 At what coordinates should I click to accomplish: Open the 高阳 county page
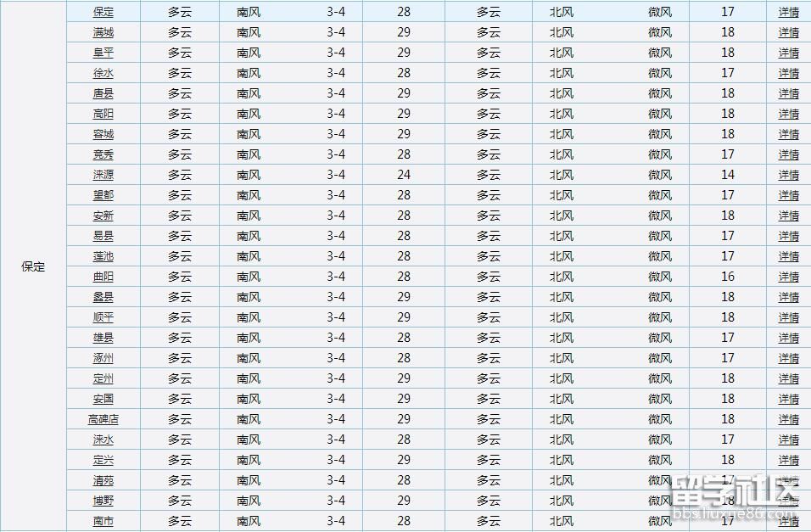(x=102, y=114)
